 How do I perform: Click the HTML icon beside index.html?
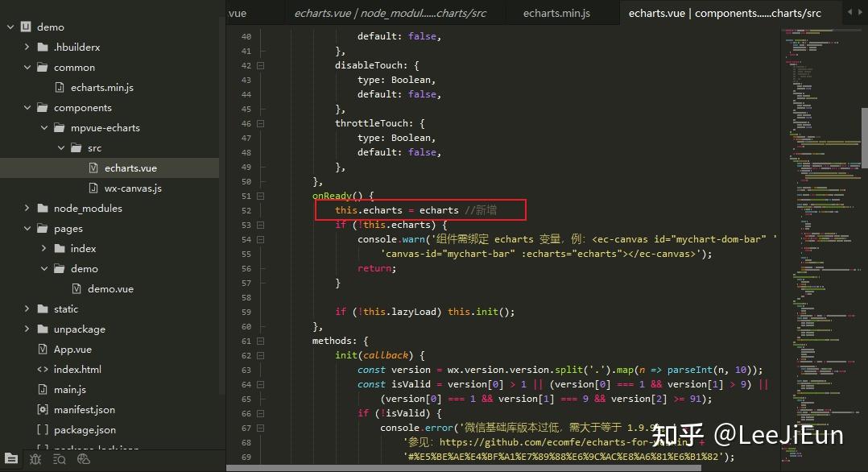[42, 369]
